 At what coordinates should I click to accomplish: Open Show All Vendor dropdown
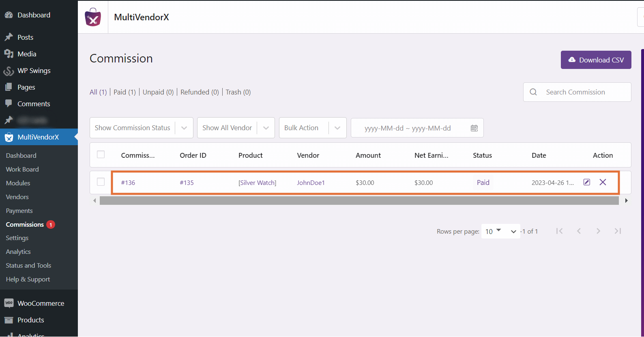click(236, 128)
